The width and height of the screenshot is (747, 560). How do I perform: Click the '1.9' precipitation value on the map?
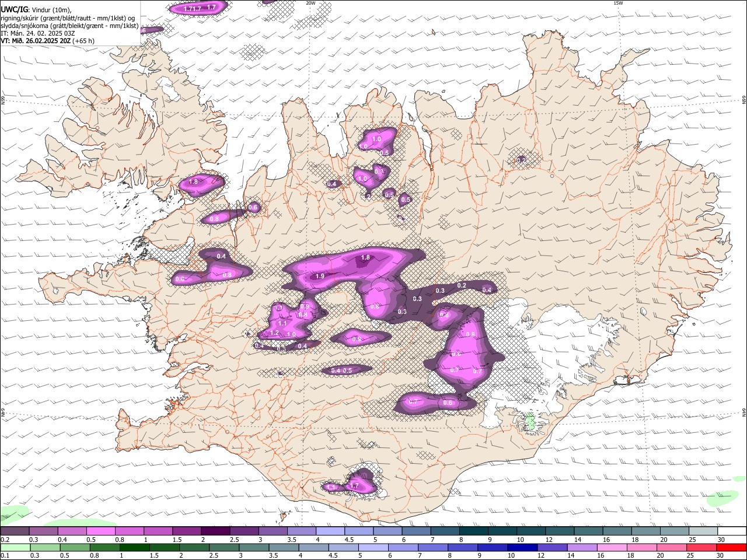click(x=320, y=276)
